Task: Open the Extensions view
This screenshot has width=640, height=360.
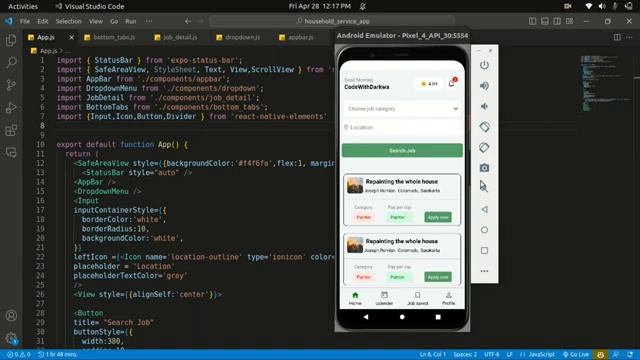Action: (11, 130)
